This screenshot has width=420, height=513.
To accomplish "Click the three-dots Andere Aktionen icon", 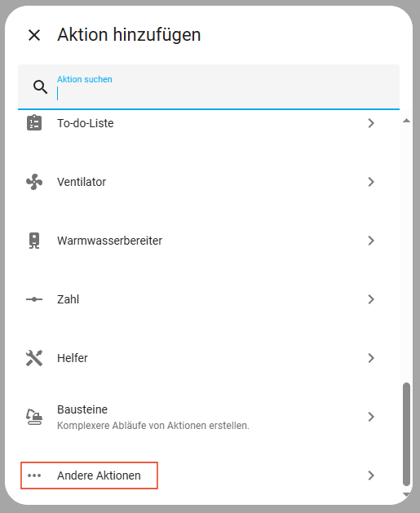I will [x=34, y=475].
